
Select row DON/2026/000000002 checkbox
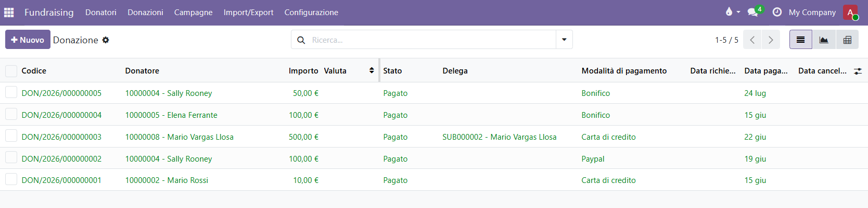coord(11,157)
